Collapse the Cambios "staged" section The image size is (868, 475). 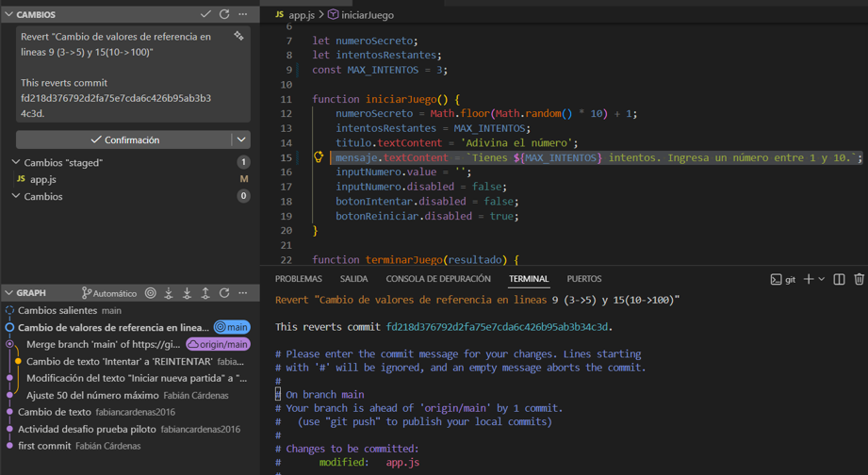click(16, 162)
